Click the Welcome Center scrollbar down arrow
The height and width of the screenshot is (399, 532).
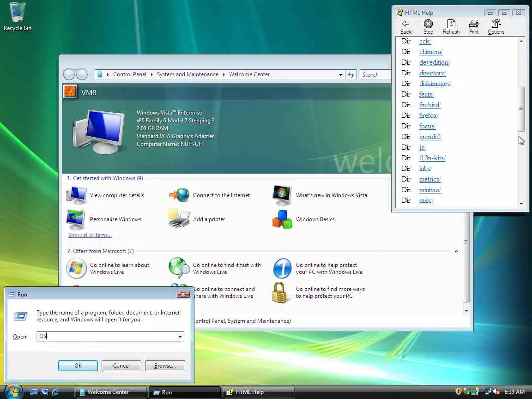[x=466, y=311]
